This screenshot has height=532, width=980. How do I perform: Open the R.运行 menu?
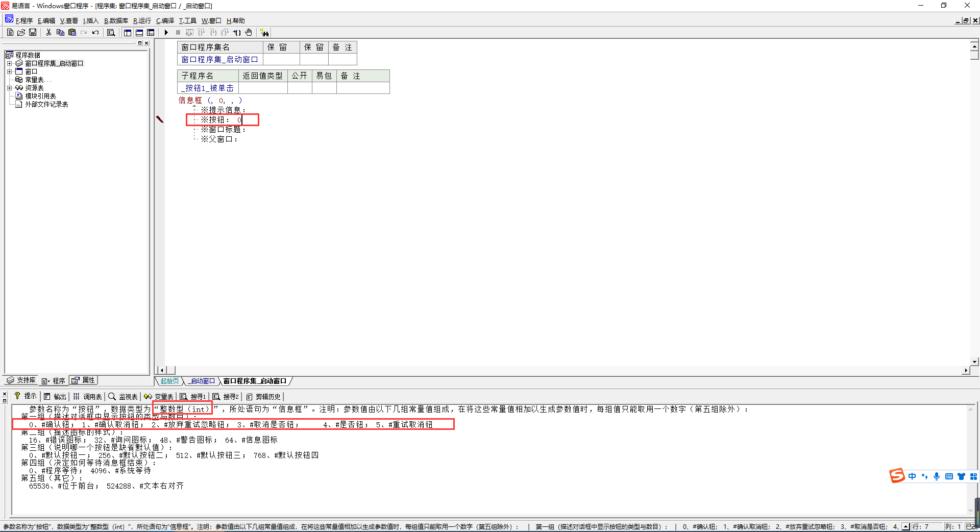142,21
